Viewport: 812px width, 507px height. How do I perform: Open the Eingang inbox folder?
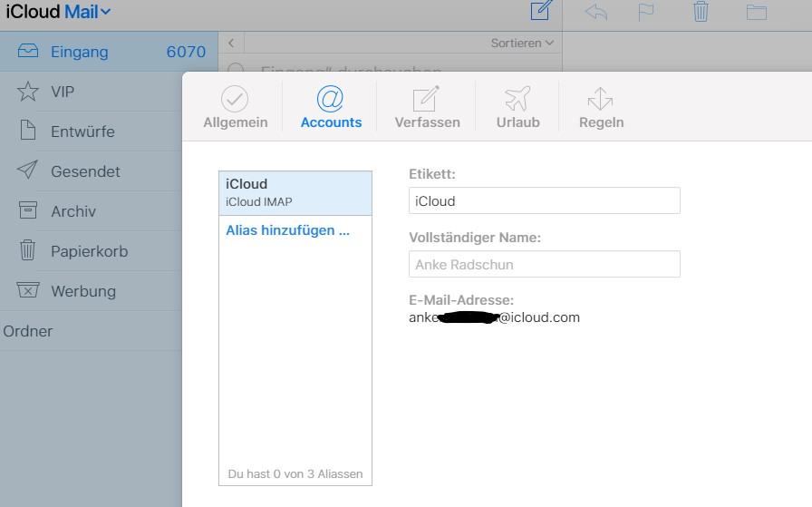click(x=109, y=52)
